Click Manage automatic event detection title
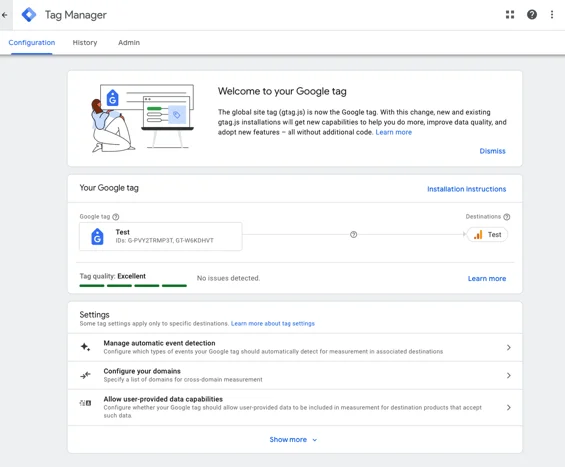The width and height of the screenshot is (565, 467). (x=159, y=343)
